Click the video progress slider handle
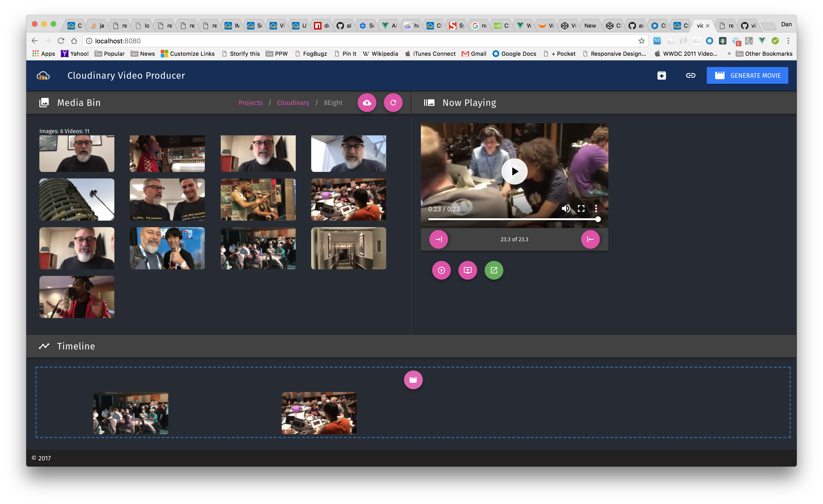 pos(598,219)
